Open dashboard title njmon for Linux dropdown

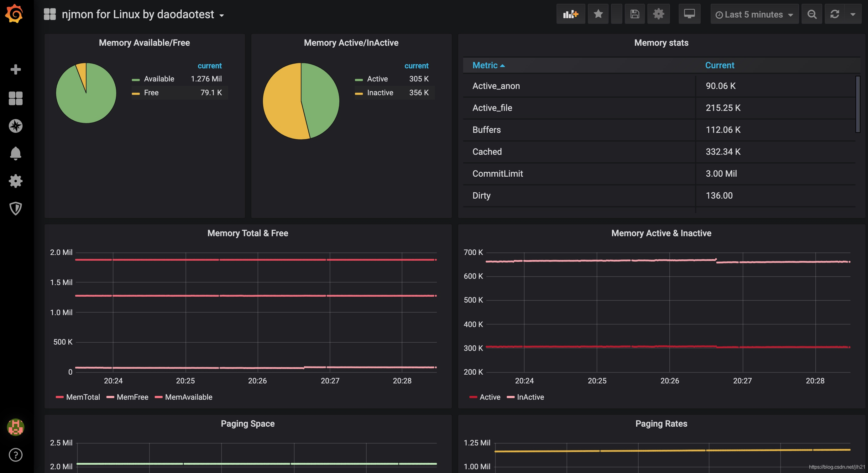pyautogui.click(x=138, y=14)
